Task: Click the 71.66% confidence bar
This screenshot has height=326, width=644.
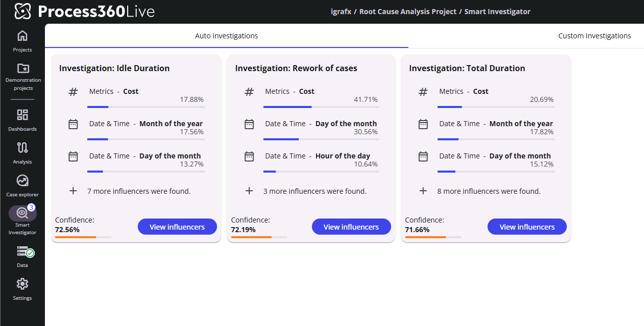Action: pos(434,237)
